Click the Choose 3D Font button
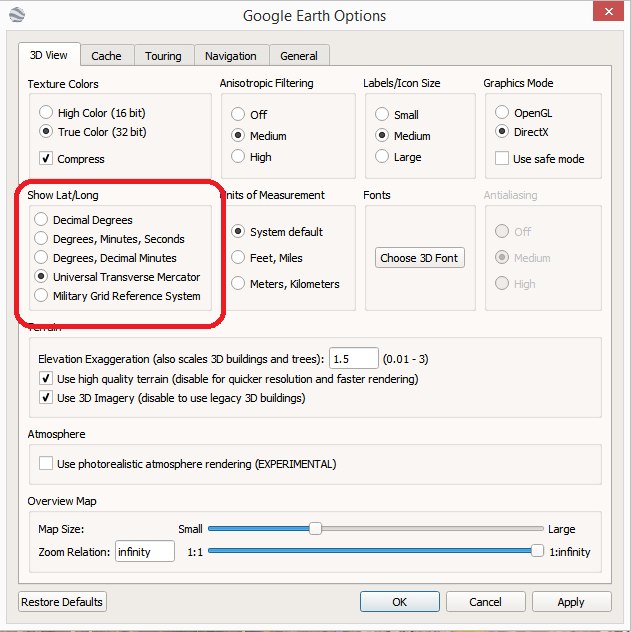Screen dimensions: 631x632 pos(419,258)
